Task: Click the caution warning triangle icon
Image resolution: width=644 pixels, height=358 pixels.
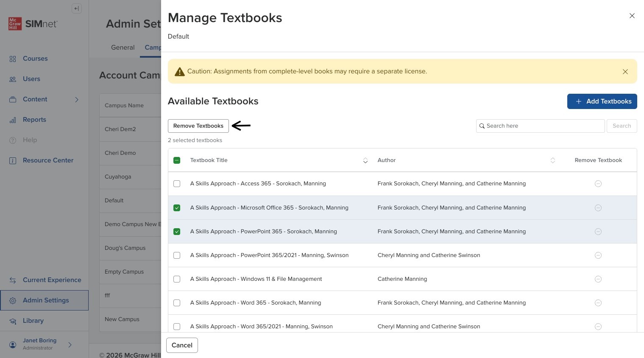Action: pos(180,72)
